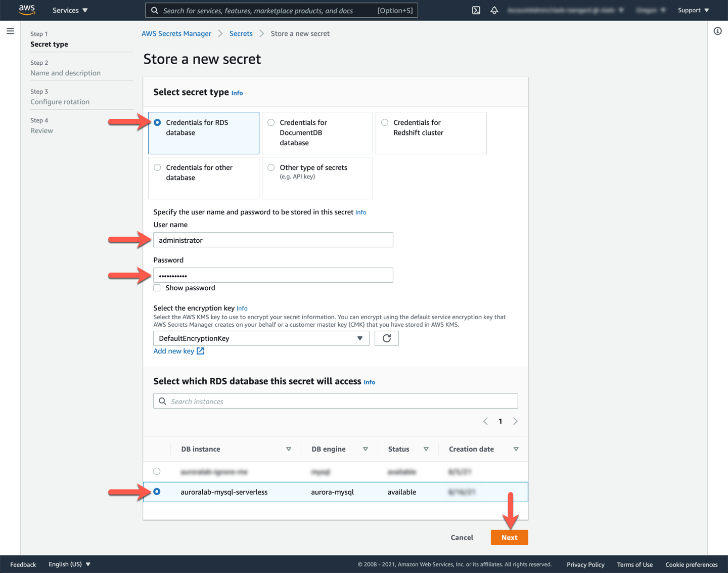Expand the Services menu
728x573 pixels.
[x=70, y=10]
